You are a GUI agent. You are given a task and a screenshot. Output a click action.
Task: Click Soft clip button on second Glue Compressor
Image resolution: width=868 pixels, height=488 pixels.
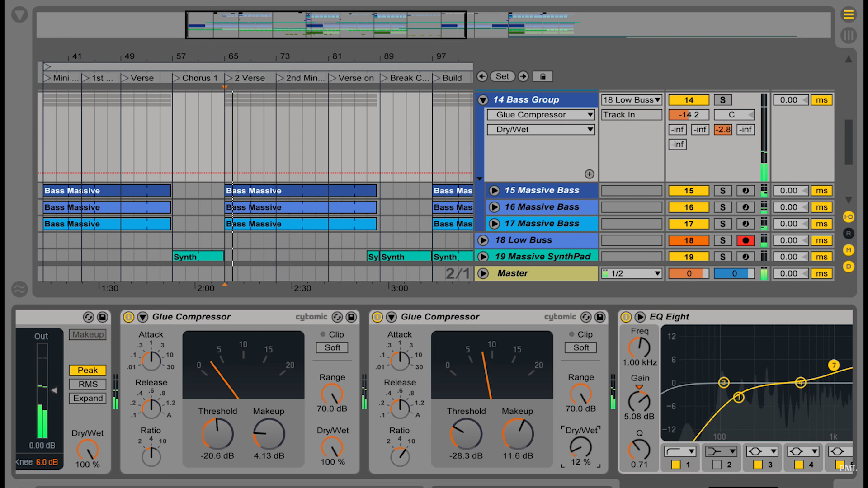click(581, 347)
